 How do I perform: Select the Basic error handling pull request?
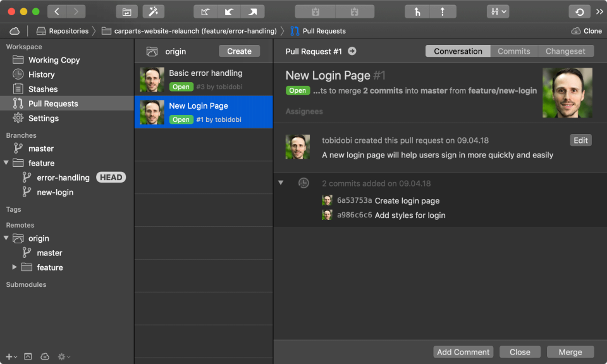[x=202, y=79]
